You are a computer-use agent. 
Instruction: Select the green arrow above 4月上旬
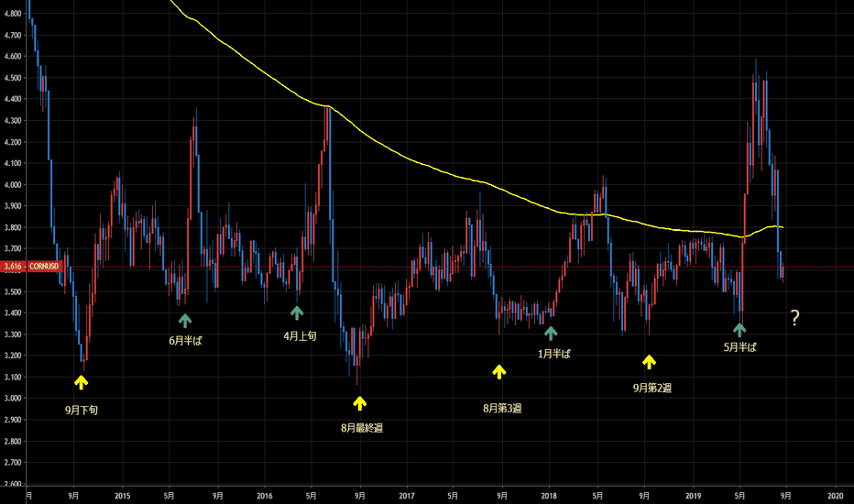(x=297, y=313)
